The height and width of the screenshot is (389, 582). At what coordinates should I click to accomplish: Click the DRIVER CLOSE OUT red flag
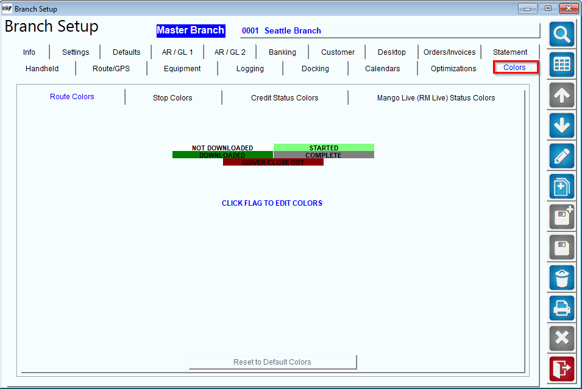pos(273,162)
